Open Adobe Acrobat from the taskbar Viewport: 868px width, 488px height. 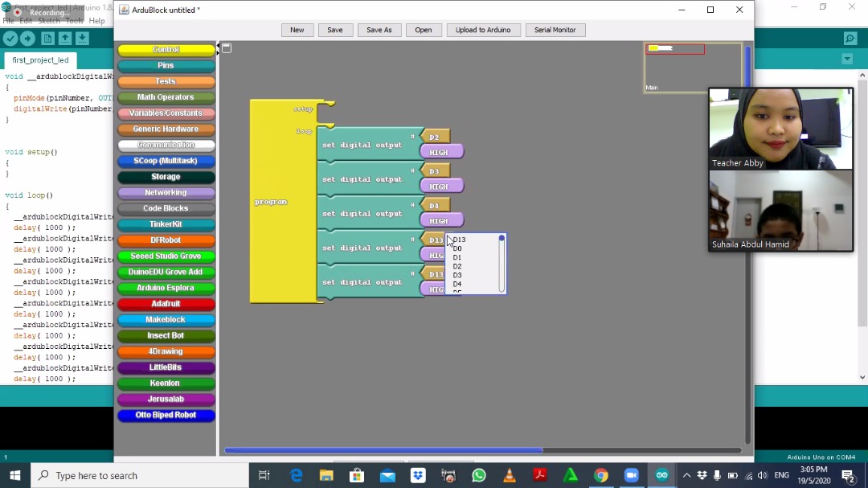540,475
